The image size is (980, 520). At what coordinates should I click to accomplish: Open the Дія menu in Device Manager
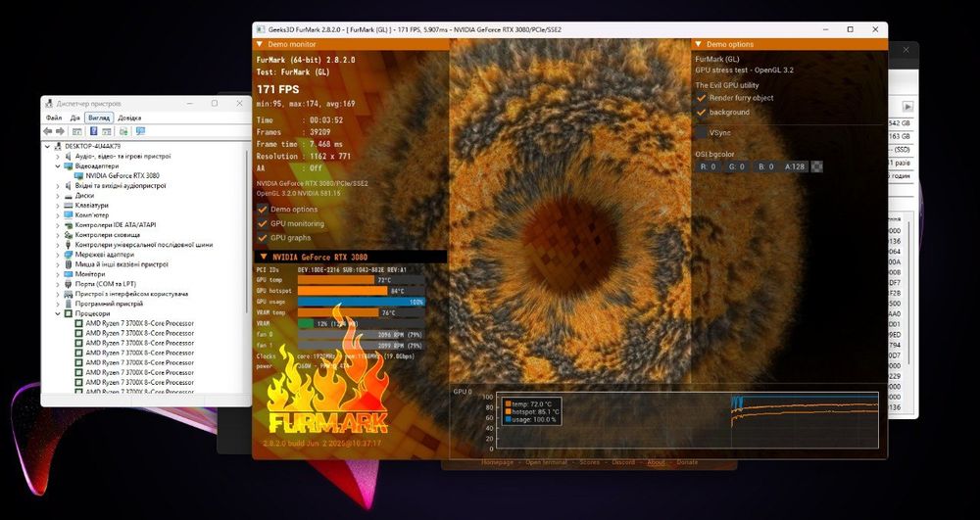coord(75,118)
